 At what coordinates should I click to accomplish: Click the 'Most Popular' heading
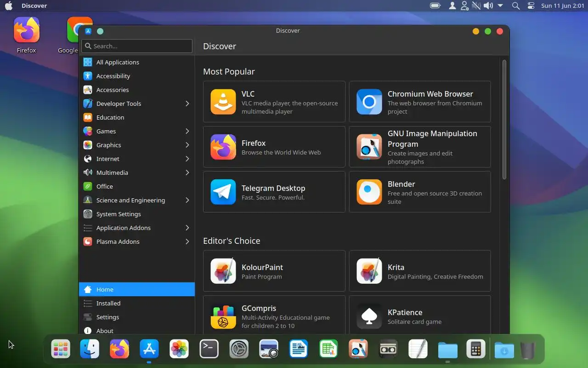point(229,71)
